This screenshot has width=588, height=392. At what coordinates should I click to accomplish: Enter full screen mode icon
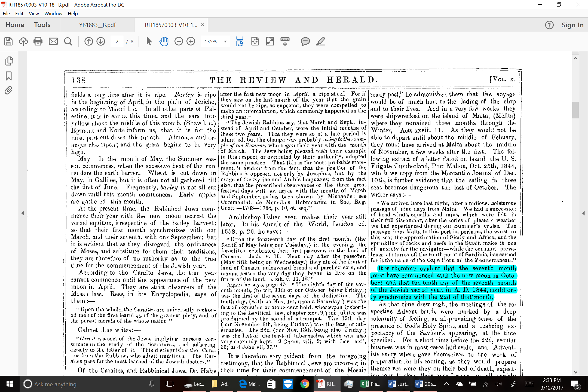270,41
